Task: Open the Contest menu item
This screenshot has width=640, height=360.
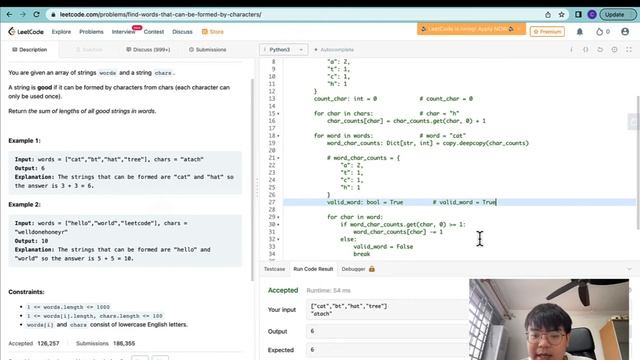Action: (x=153, y=31)
